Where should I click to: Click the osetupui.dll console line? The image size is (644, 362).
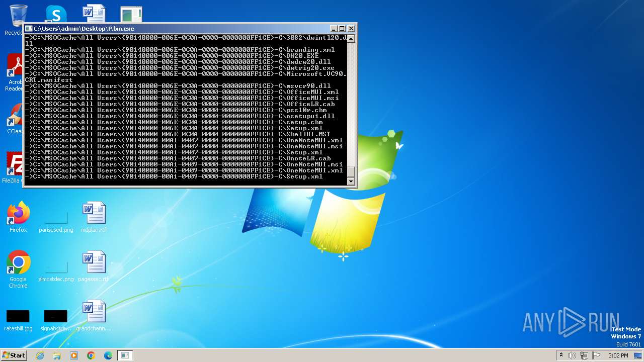180,116
